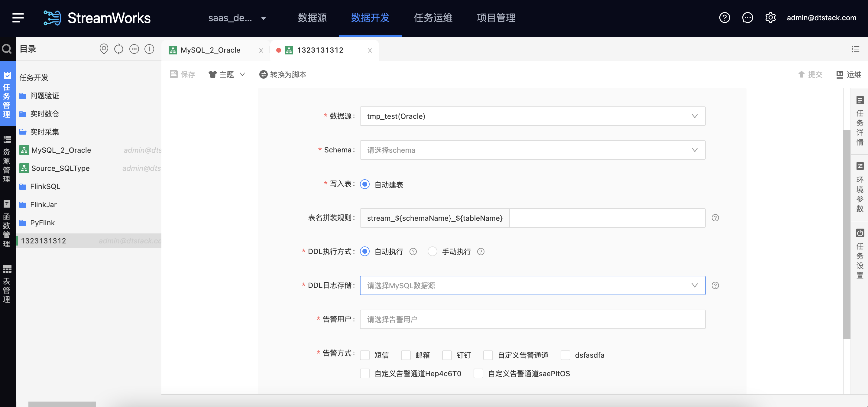This screenshot has height=407, width=868.
Task: Select automatic DDL execution radio
Action: [x=364, y=252]
